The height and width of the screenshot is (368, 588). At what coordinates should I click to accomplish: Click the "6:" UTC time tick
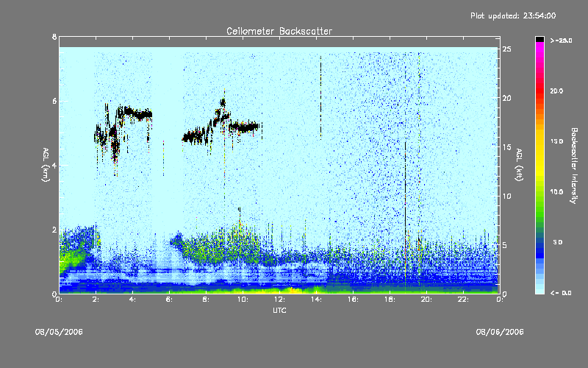point(169,300)
